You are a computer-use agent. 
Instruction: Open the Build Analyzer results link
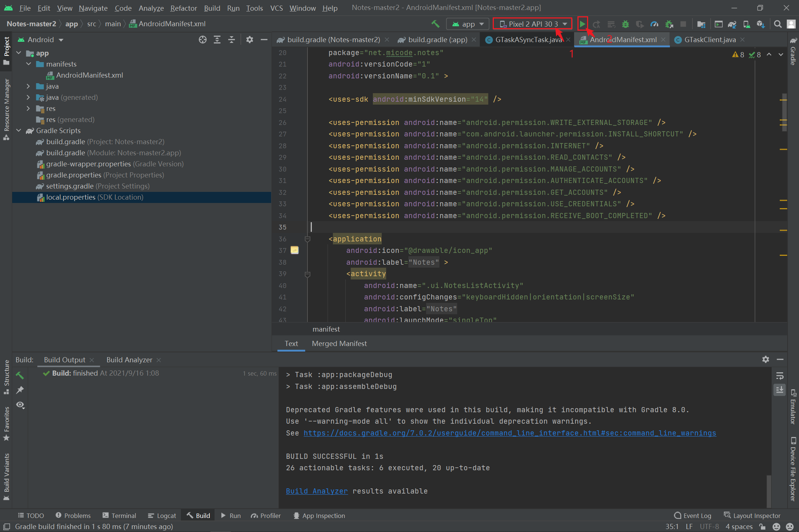click(317, 491)
